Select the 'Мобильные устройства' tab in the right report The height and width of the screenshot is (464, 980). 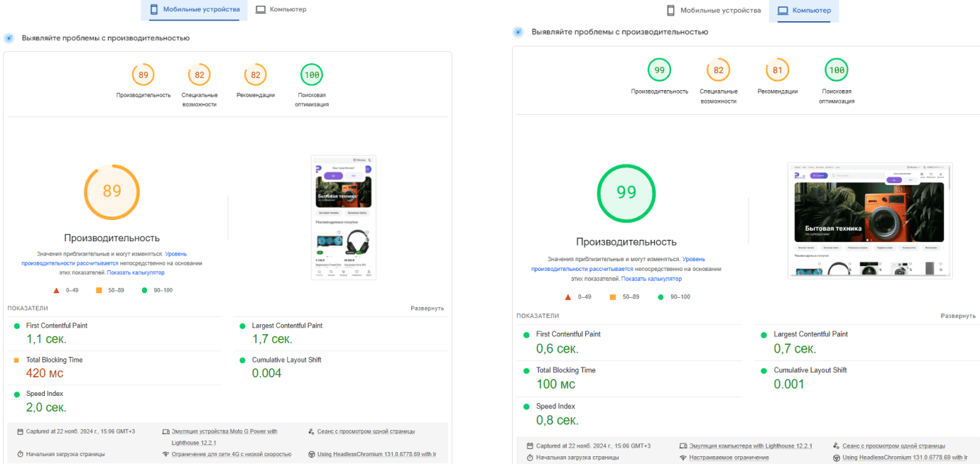point(713,11)
